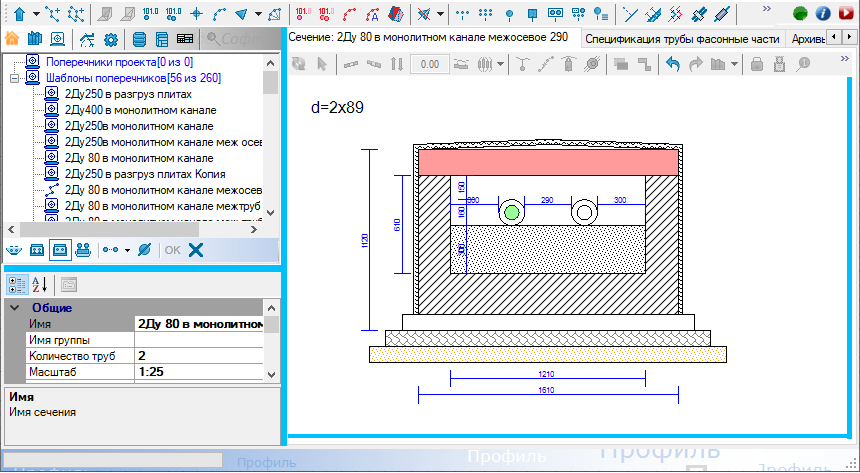Click the channel tray section icon

(14, 250)
